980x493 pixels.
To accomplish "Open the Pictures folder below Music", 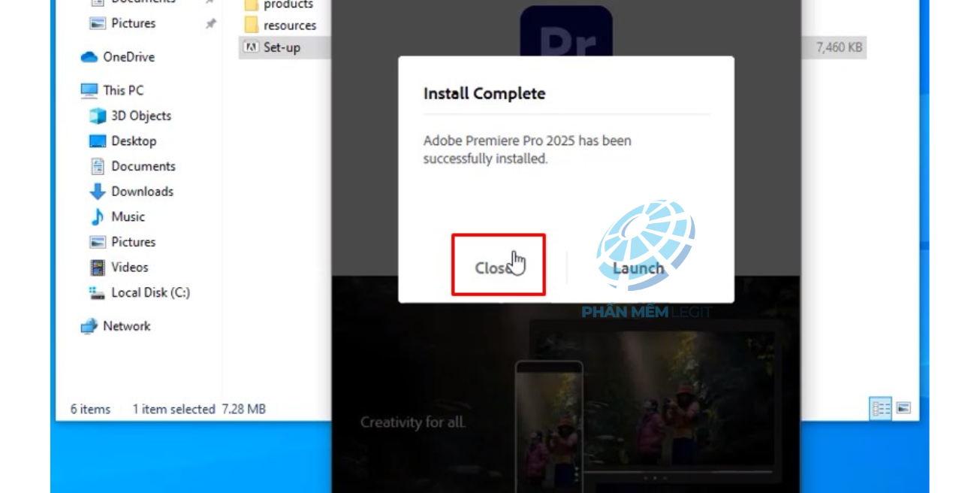I will 133,242.
